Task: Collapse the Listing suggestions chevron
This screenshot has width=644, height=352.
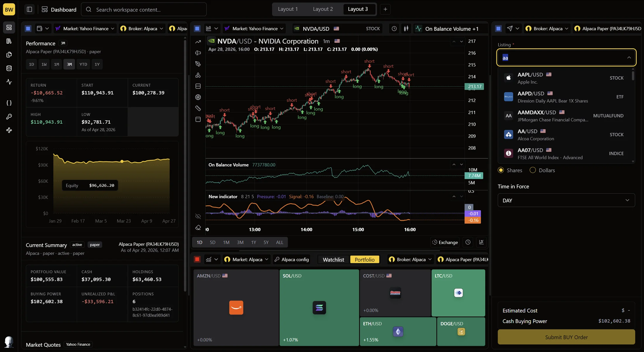Action: coord(629,58)
